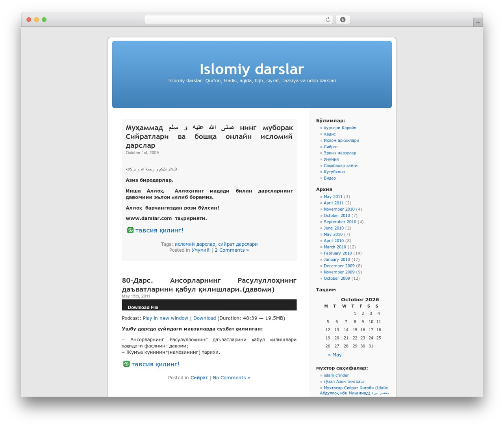Viewport: 504px width, 427px height.
Task: Go to previous month « May in calendar
Action: point(335,355)
